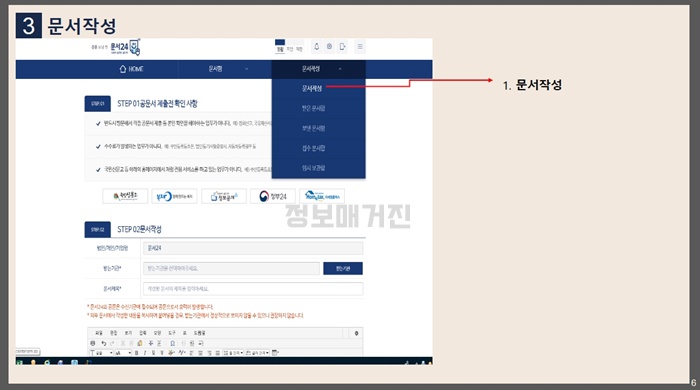This screenshot has width=700, height=390.
Task: Click the 문서24 logo
Action: point(125,47)
